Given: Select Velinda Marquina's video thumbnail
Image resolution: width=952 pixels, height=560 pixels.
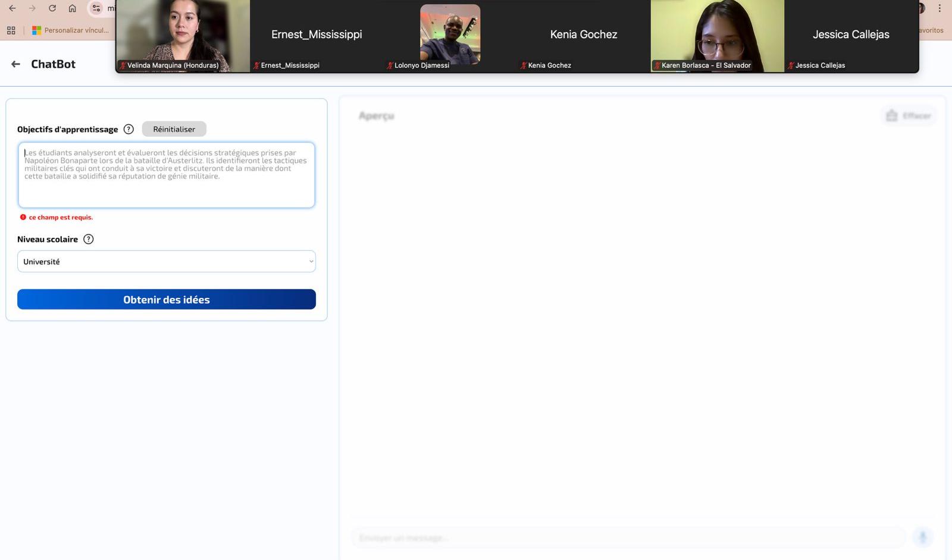Looking at the screenshot, I should pyautogui.click(x=183, y=36).
